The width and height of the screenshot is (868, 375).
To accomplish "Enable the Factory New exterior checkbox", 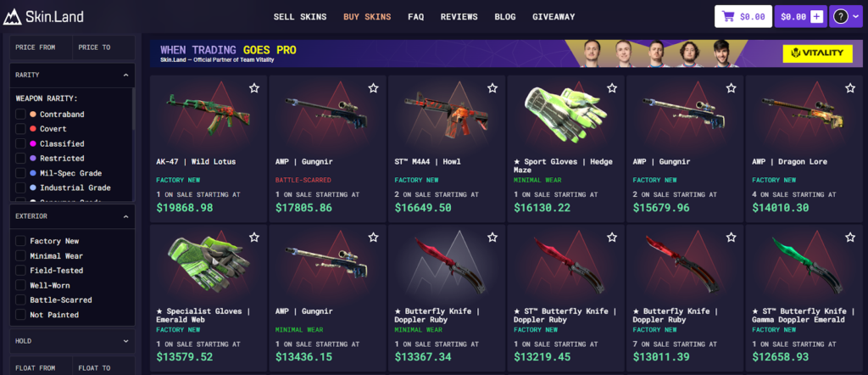I will click(x=20, y=241).
